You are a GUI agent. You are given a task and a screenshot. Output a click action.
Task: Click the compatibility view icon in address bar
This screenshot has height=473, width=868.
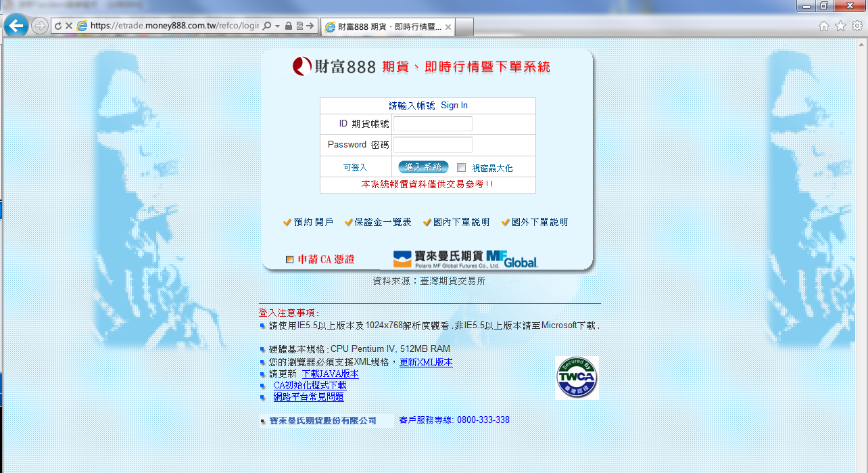pos(299,26)
